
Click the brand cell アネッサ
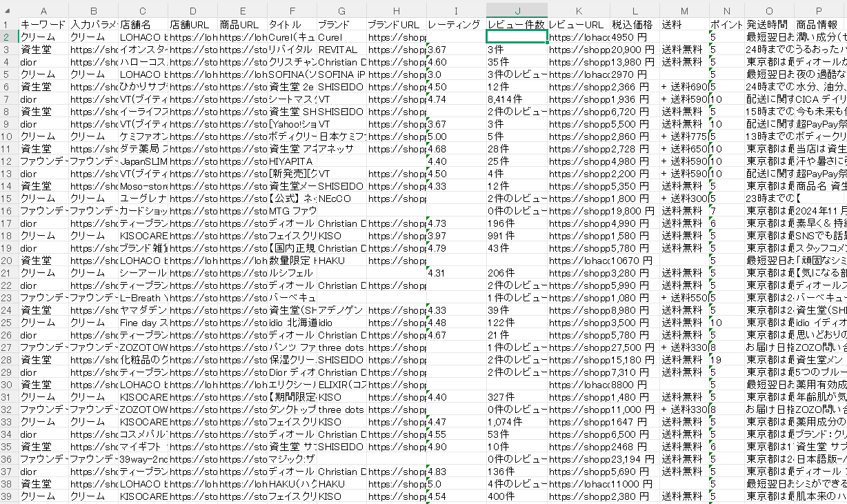point(341,149)
